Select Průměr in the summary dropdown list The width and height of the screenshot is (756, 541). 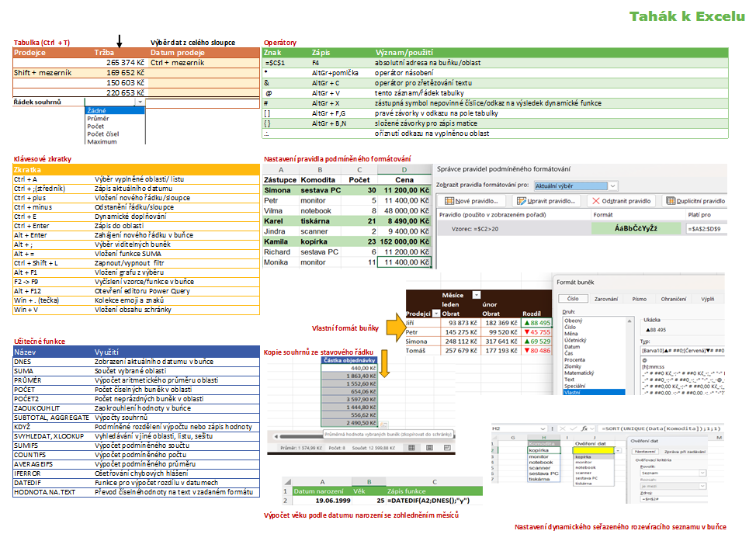115,118
